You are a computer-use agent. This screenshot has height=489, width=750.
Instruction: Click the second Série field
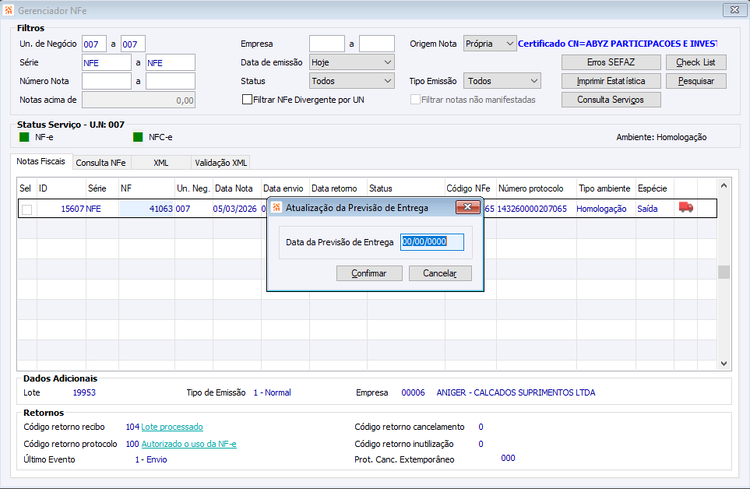tap(170, 63)
